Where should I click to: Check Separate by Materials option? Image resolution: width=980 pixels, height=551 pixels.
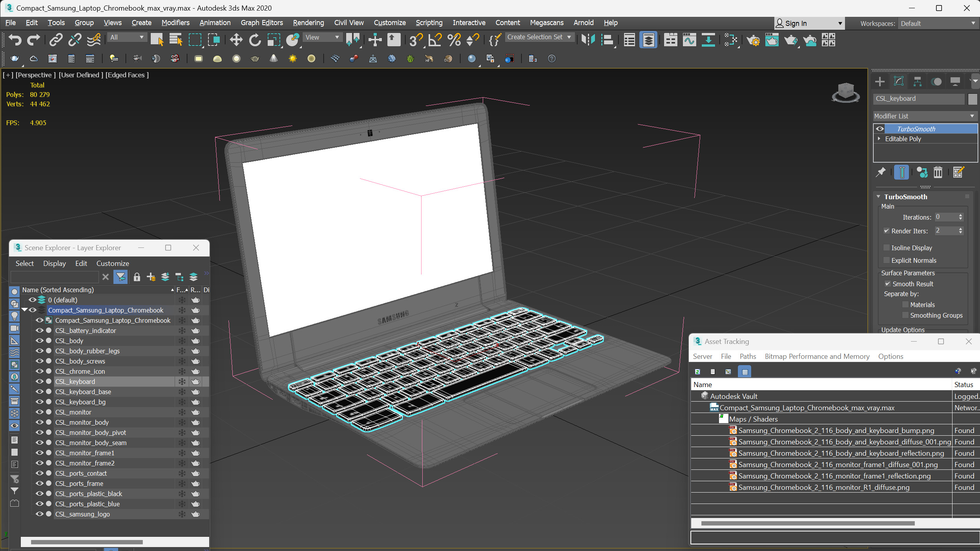tap(905, 304)
